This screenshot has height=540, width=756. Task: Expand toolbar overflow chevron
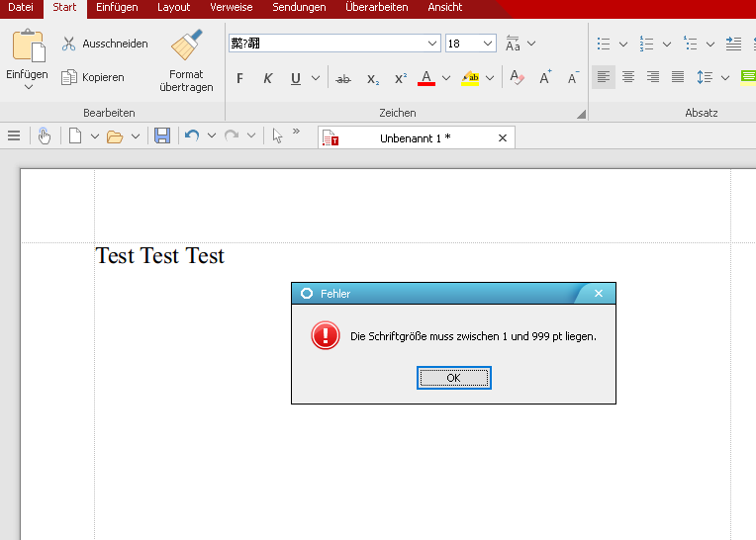(x=296, y=131)
